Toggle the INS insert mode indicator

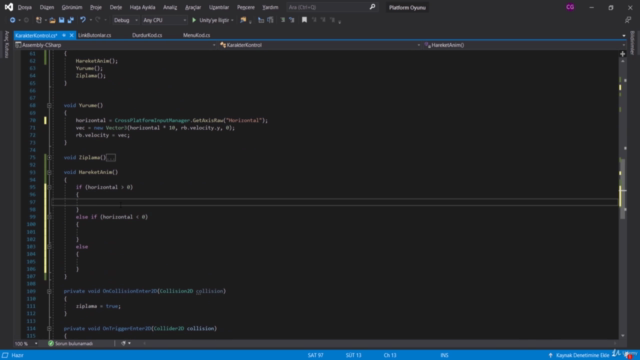coord(444,356)
